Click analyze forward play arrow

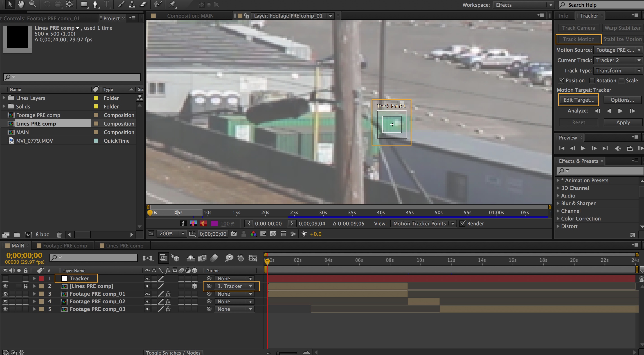[620, 111]
